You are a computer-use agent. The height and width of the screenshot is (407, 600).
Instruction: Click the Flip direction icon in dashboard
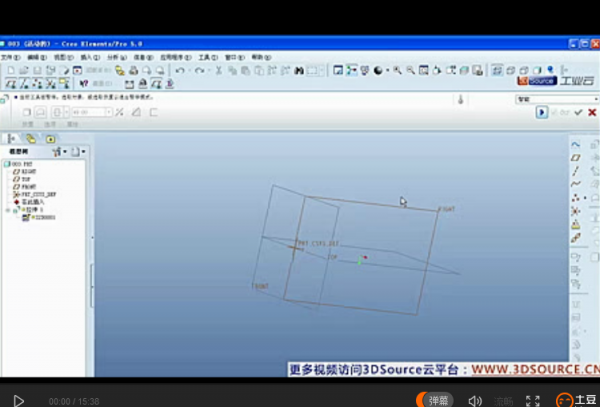(x=120, y=112)
